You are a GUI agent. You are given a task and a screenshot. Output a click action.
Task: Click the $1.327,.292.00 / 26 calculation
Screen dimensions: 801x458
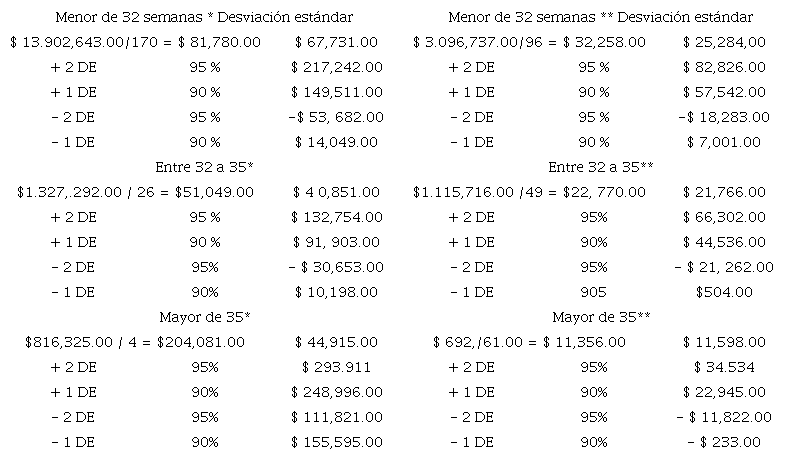(x=135, y=192)
